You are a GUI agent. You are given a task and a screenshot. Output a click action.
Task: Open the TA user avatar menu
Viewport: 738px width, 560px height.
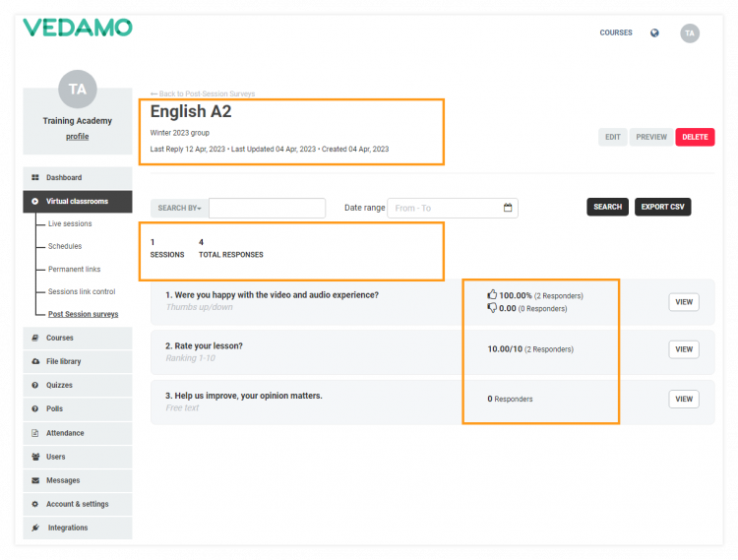click(x=690, y=32)
